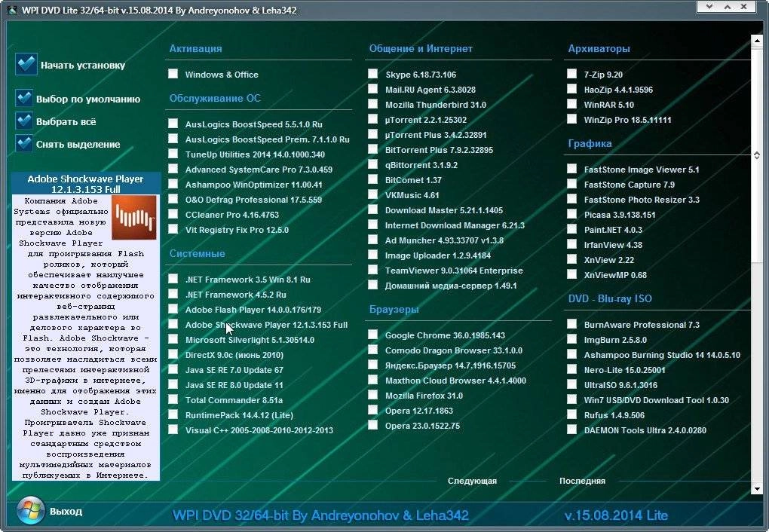Screen dimensions: 769x532
Task: Tick µTorrent 2.2.1.25302 checkbox
Action: [x=372, y=119]
